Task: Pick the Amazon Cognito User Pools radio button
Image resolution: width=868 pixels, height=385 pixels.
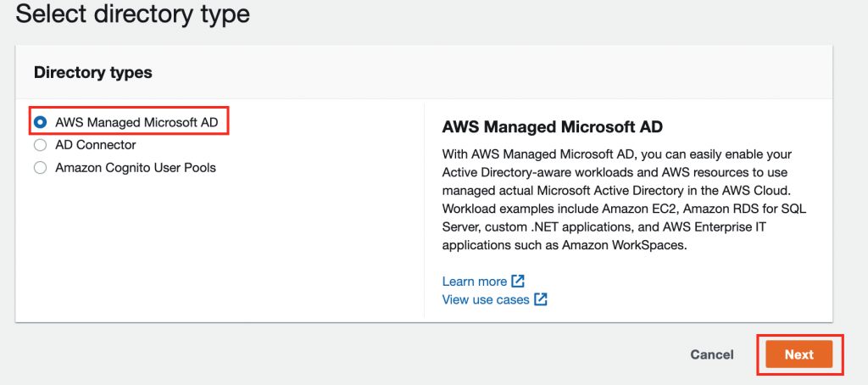Action: point(41,167)
